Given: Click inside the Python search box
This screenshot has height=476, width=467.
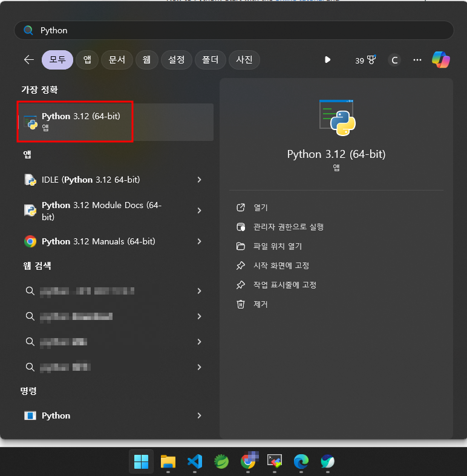Looking at the screenshot, I should coord(234,30).
